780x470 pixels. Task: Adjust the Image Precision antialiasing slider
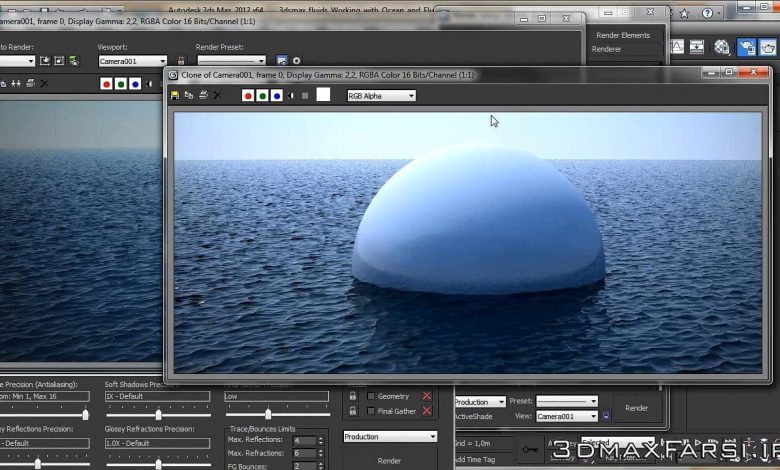[x=86, y=414]
